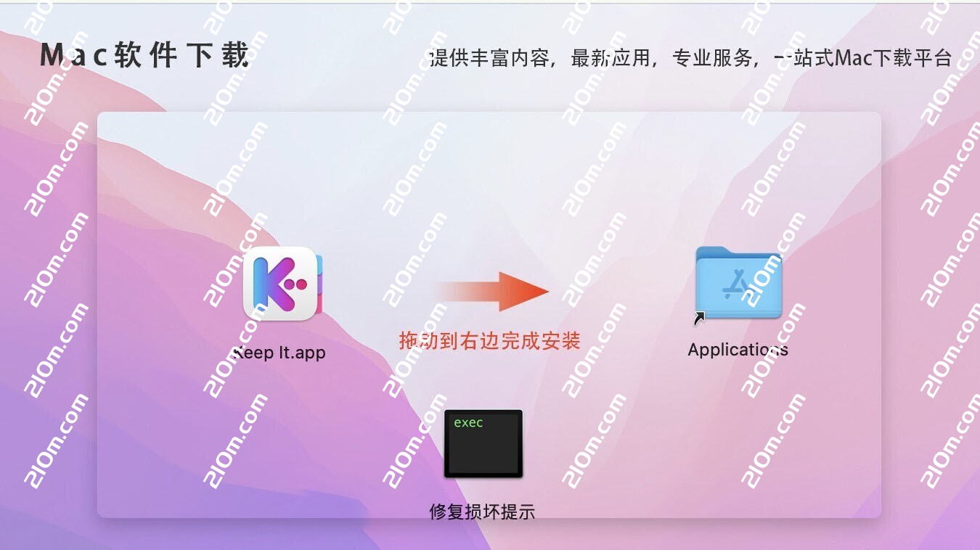Click the Mac软件下载 title heading
This screenshot has height=550, width=980.
click(144, 55)
